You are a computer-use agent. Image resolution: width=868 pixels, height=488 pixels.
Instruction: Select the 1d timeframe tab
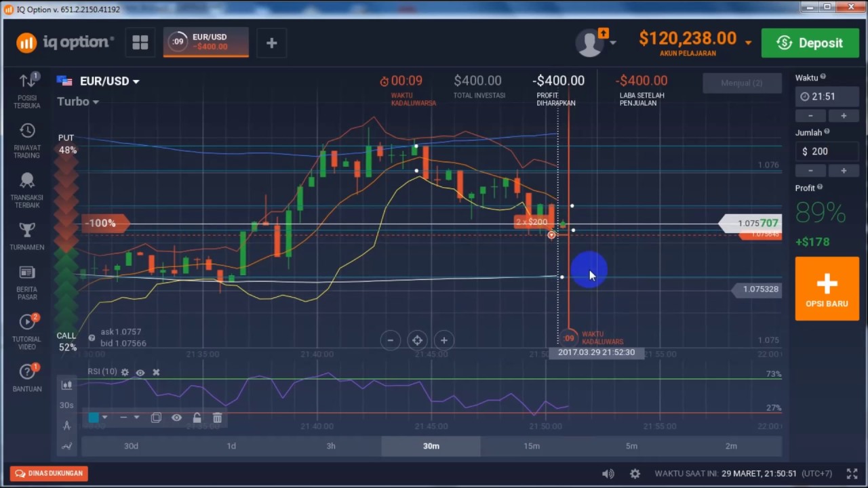tap(231, 446)
